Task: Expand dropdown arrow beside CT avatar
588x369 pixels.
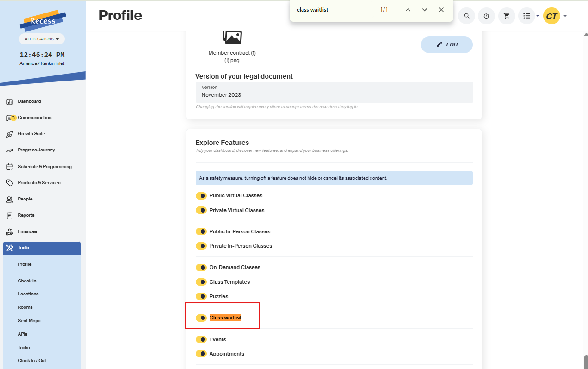Action: [x=565, y=16]
